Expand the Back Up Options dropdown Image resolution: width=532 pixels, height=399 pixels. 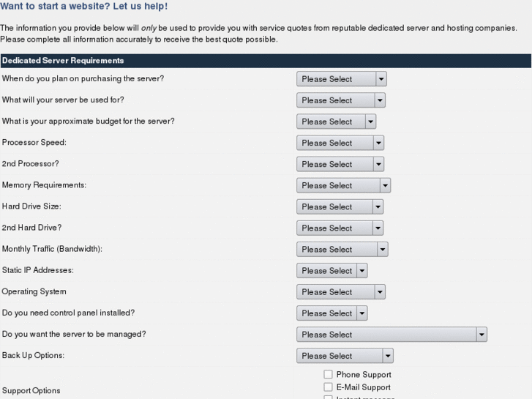point(345,356)
